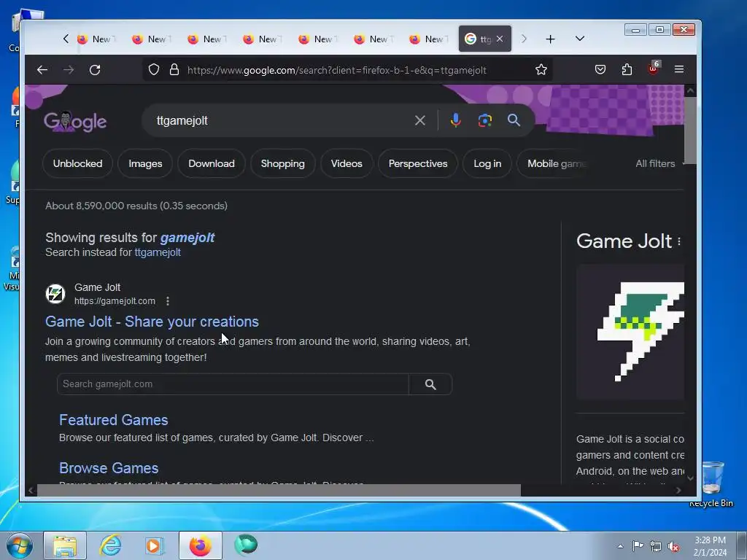Click Google search query input field
This screenshot has width=747, height=560.
pos(281,120)
